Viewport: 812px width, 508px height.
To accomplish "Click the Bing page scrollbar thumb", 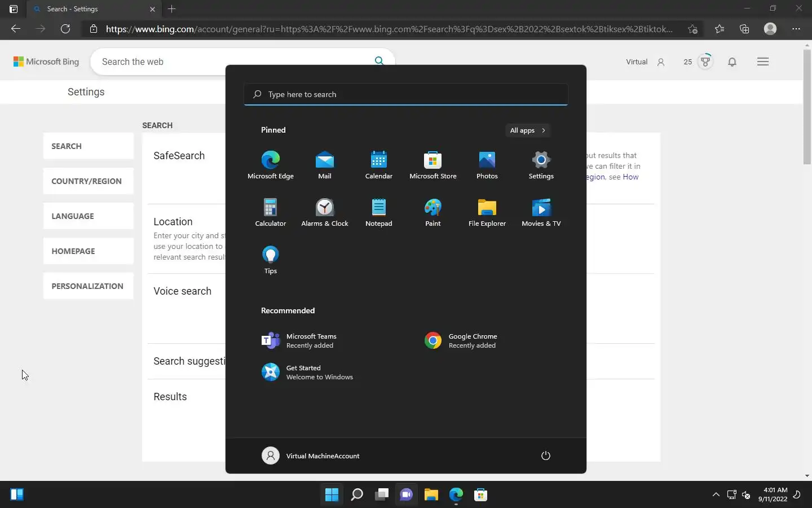I will pos(807,107).
